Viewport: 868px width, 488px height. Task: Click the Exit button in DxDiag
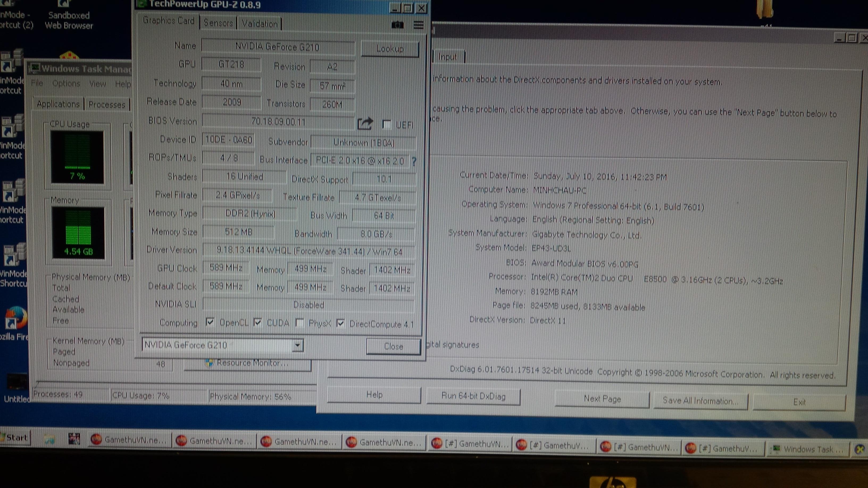tap(799, 402)
